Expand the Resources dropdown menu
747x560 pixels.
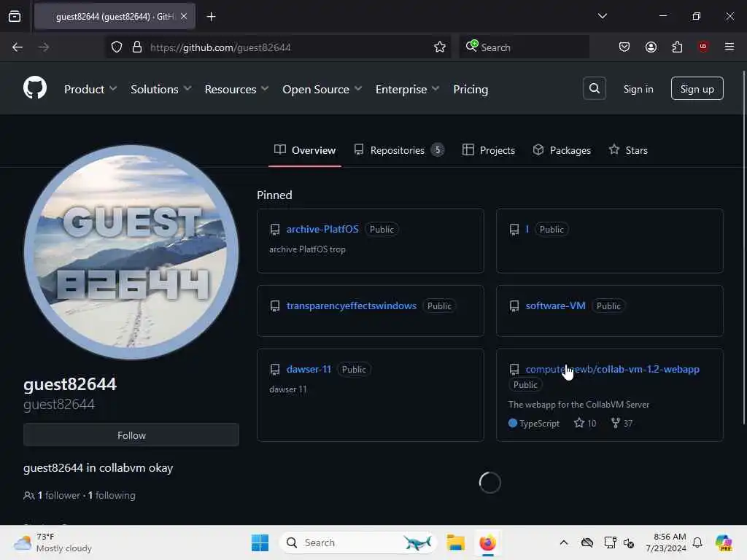pos(237,89)
